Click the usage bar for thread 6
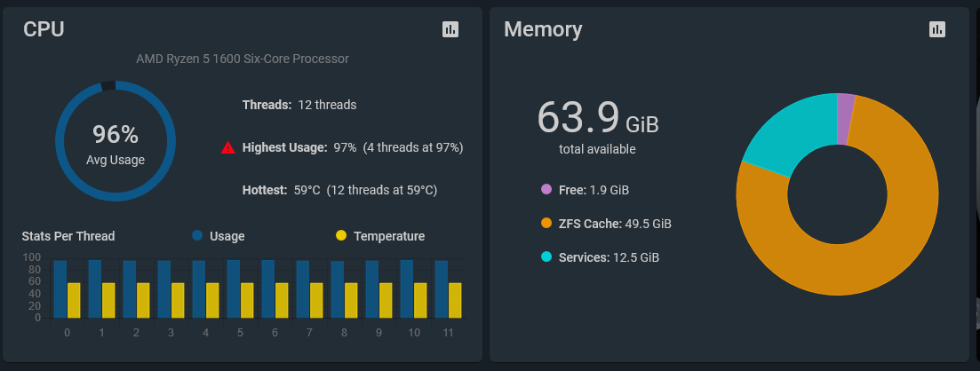Screen dimensions: 980x371 tap(268, 288)
